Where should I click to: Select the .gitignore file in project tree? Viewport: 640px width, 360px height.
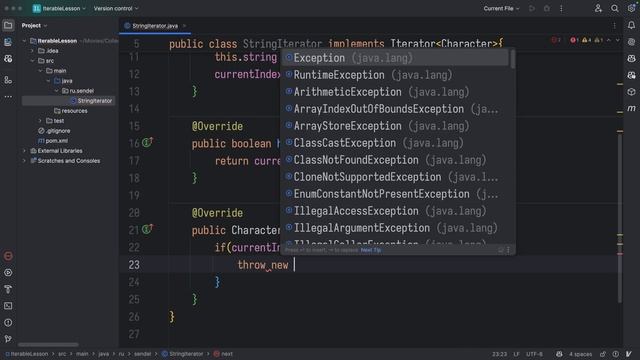[x=54, y=131]
